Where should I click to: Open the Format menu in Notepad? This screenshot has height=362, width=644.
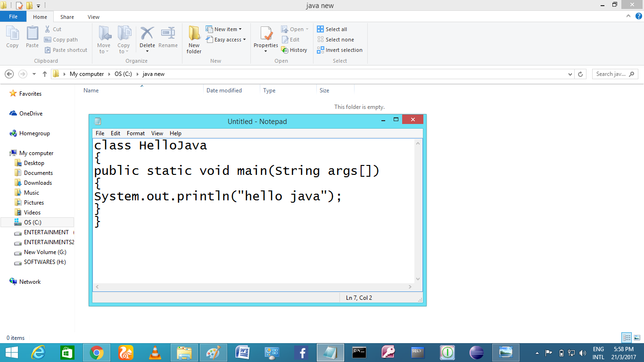tap(136, 133)
